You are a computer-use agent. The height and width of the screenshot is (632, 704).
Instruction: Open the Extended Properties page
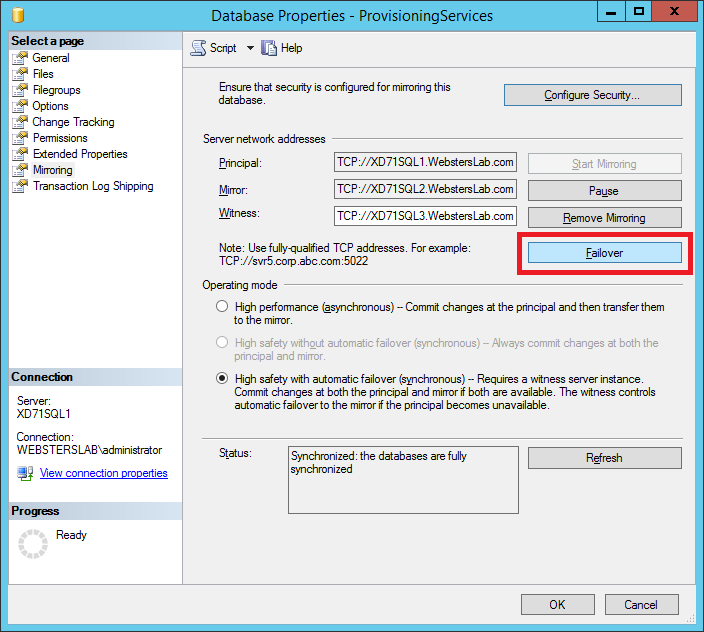80,154
